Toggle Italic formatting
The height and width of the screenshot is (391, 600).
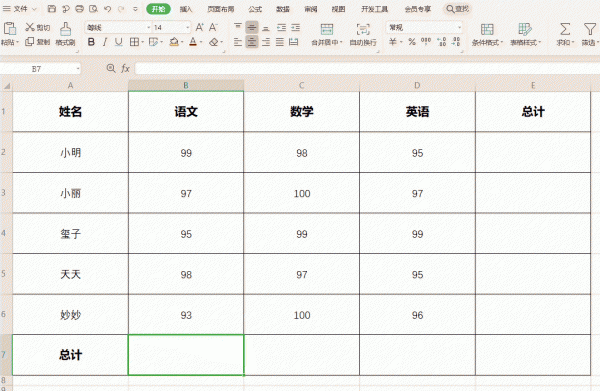105,42
